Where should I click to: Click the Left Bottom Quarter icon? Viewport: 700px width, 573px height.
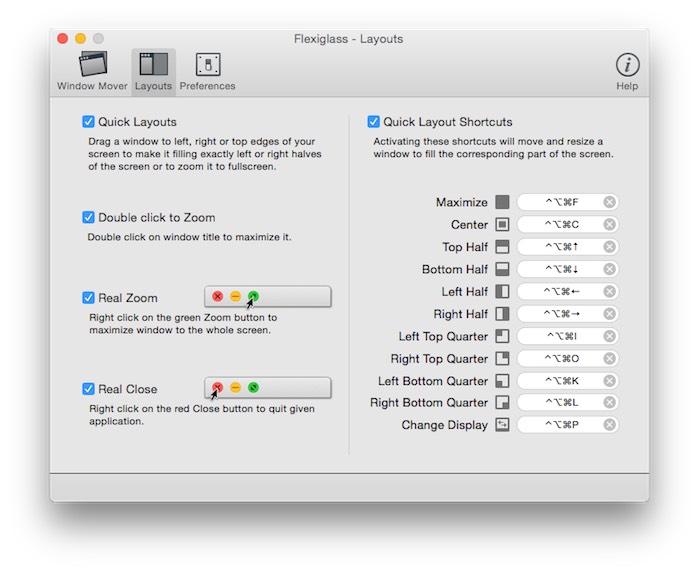pyautogui.click(x=502, y=380)
